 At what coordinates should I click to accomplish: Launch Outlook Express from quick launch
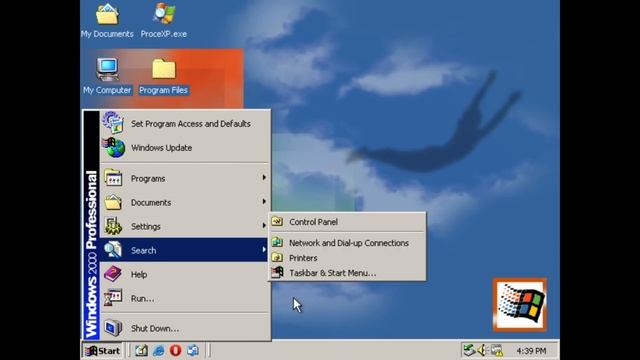pyautogui.click(x=193, y=350)
